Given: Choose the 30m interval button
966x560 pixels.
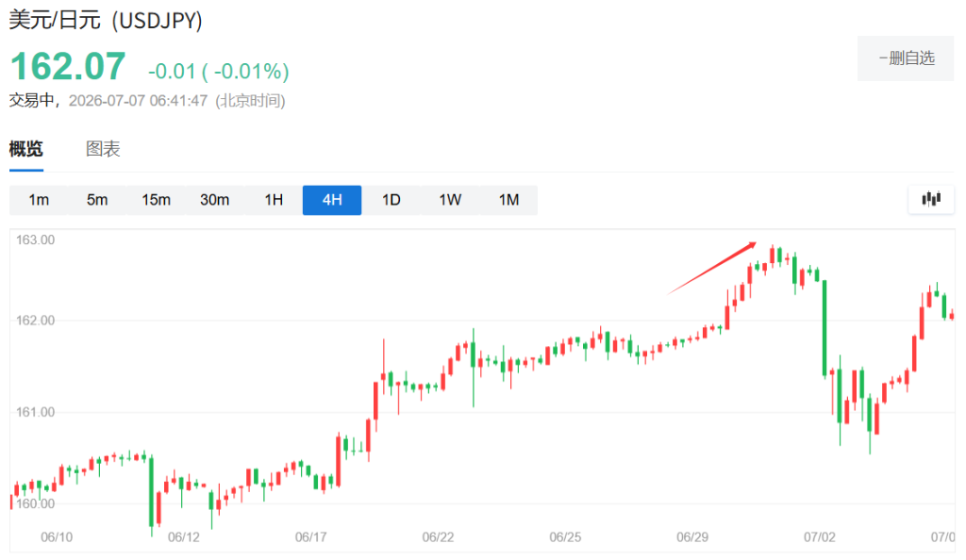Looking at the screenshot, I should coord(214,200).
